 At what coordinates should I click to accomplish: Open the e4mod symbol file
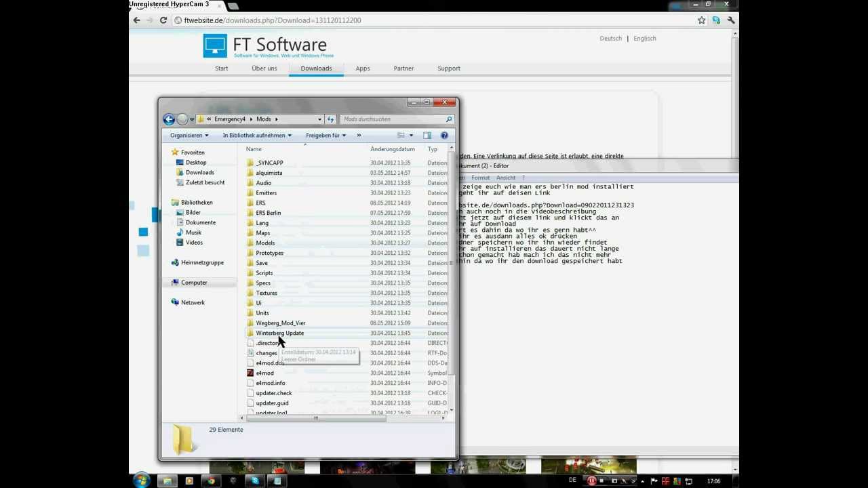click(x=264, y=373)
